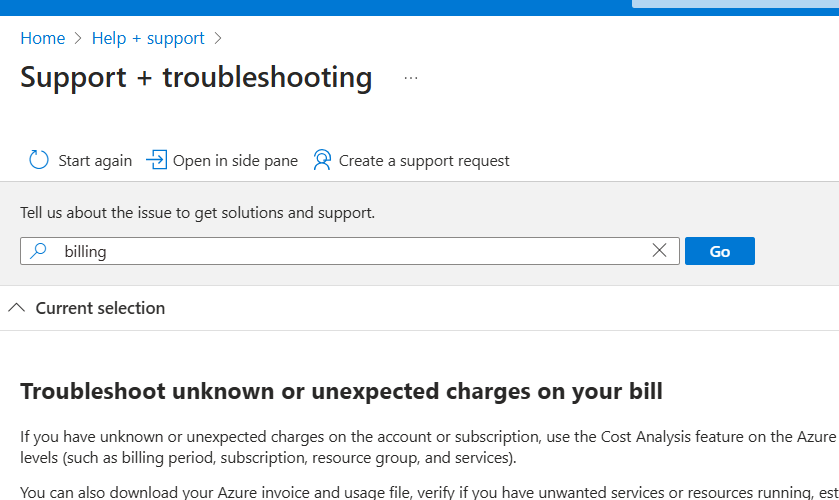Collapse the Current selection section
Viewport: 839px width, 500px height.
(x=17, y=308)
